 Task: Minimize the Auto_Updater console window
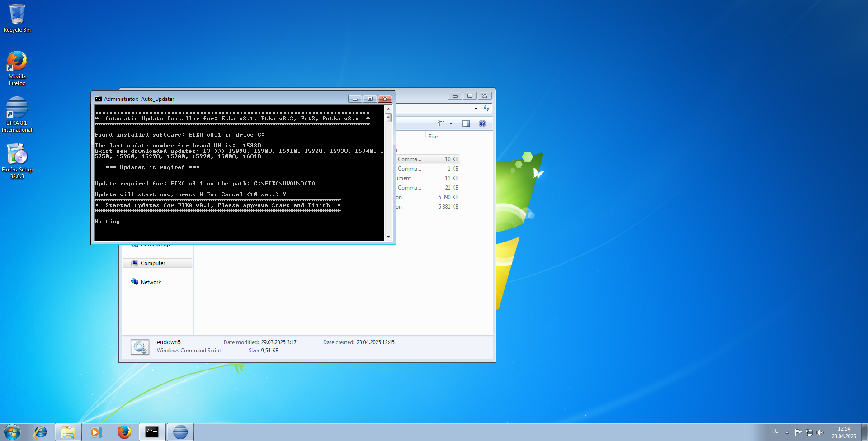355,99
